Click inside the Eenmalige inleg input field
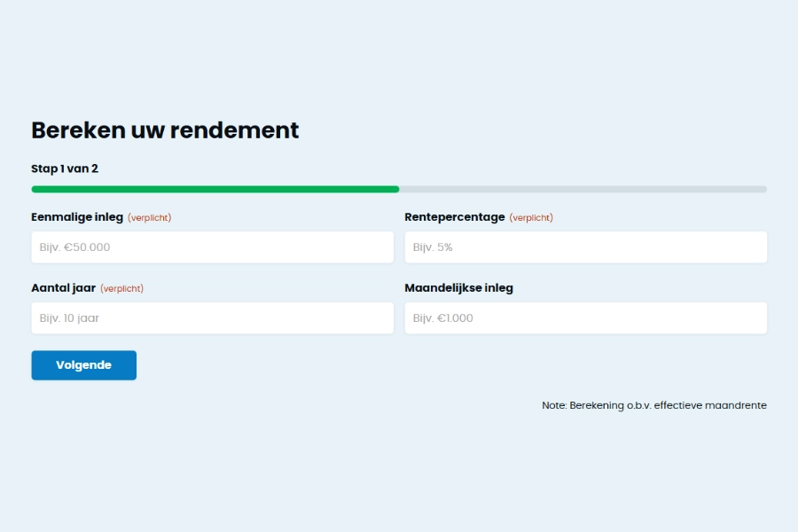 pos(213,246)
